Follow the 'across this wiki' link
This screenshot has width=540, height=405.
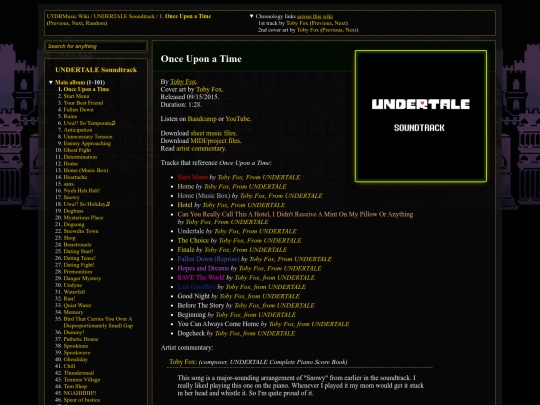315,16
